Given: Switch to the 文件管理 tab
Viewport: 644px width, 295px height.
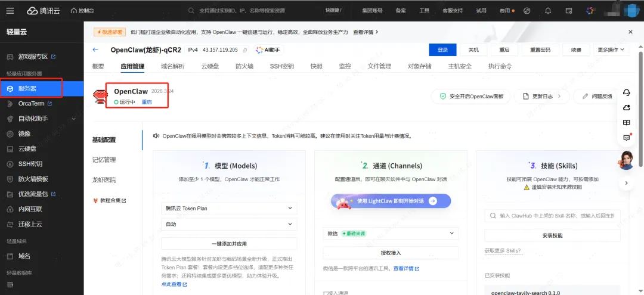Looking at the screenshot, I should click(379, 66).
